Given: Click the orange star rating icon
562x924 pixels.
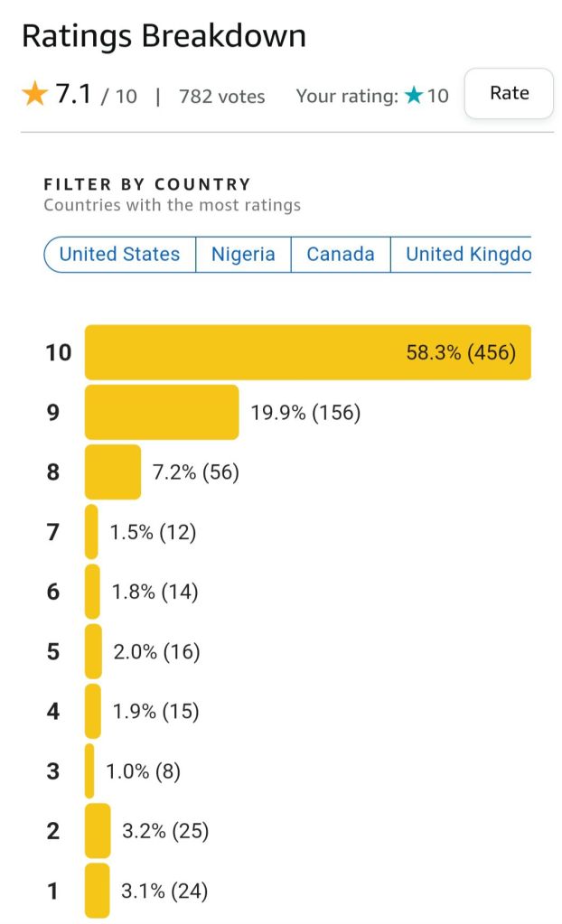Looking at the screenshot, I should point(34,94).
